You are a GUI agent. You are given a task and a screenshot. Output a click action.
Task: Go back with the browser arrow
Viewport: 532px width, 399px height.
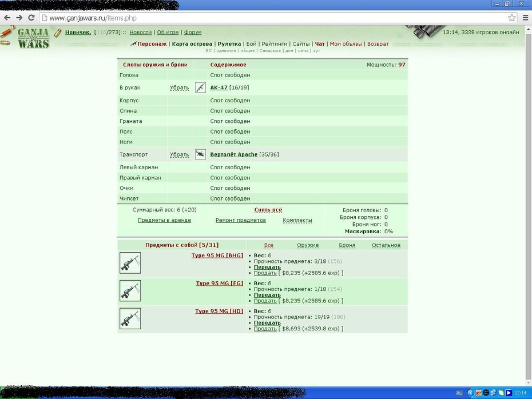tap(7, 18)
